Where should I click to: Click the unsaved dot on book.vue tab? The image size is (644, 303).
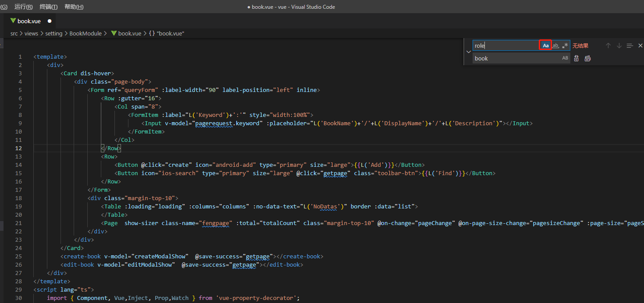pos(50,21)
